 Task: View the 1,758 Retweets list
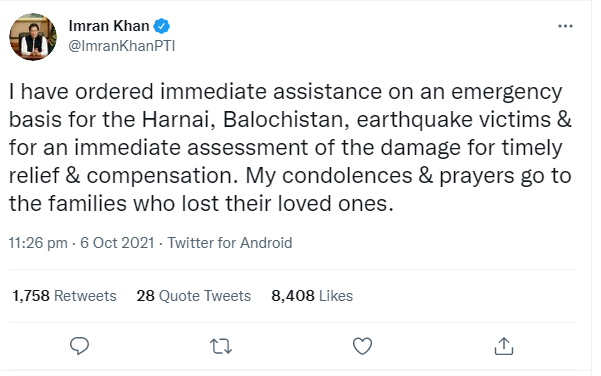[64, 296]
